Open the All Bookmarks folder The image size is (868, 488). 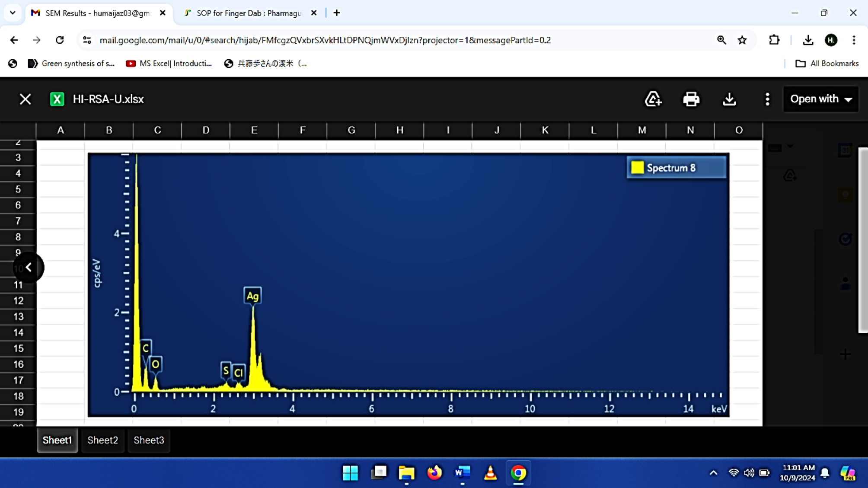click(x=827, y=64)
